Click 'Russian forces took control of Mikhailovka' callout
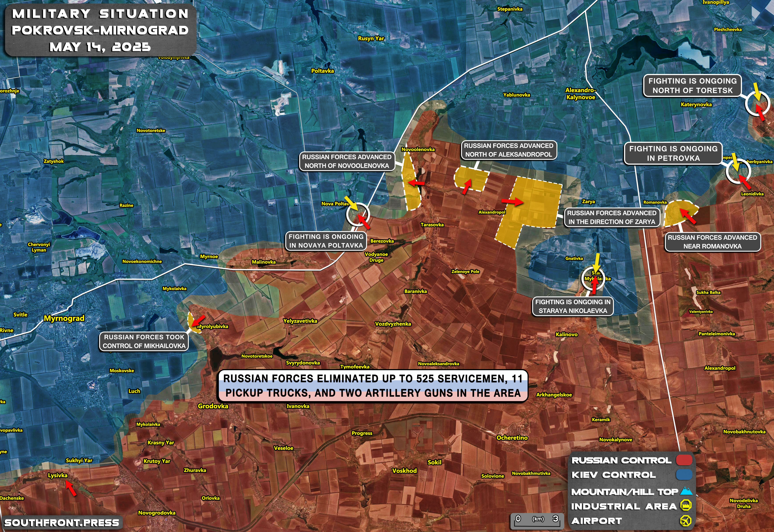This screenshot has width=774, height=532. pyautogui.click(x=144, y=341)
